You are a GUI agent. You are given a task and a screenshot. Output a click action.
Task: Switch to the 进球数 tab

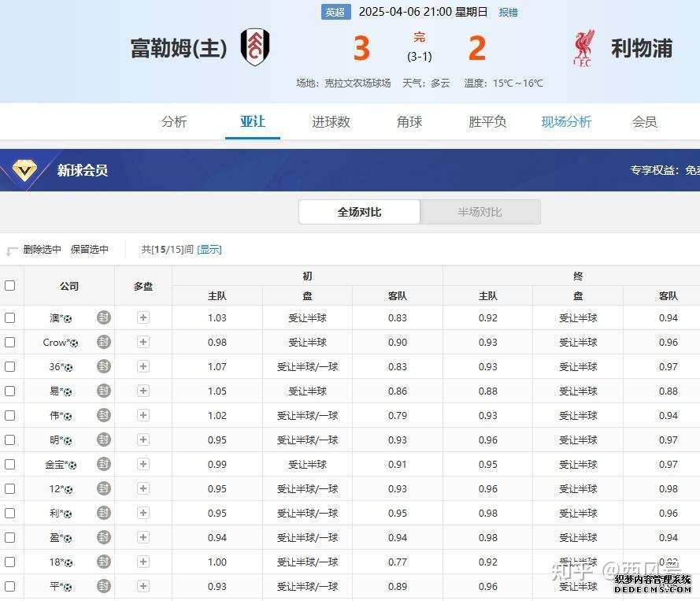point(331,121)
